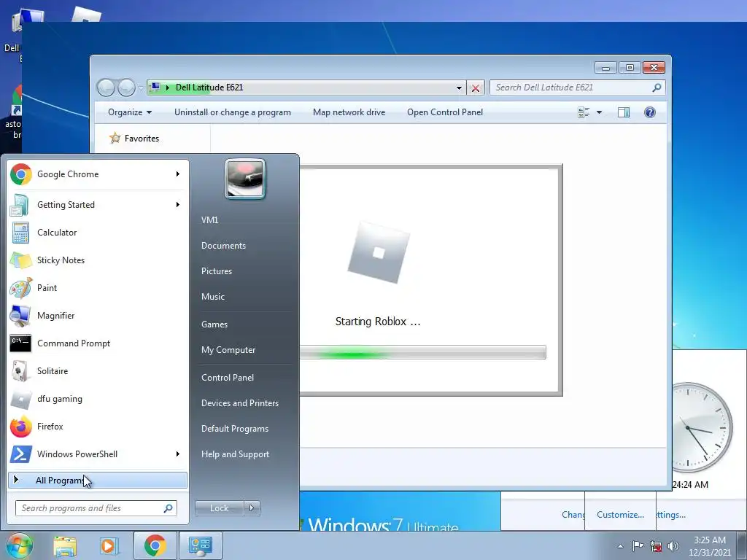Show hidden tray icons arrow
The width and height of the screenshot is (747, 560).
(x=620, y=546)
